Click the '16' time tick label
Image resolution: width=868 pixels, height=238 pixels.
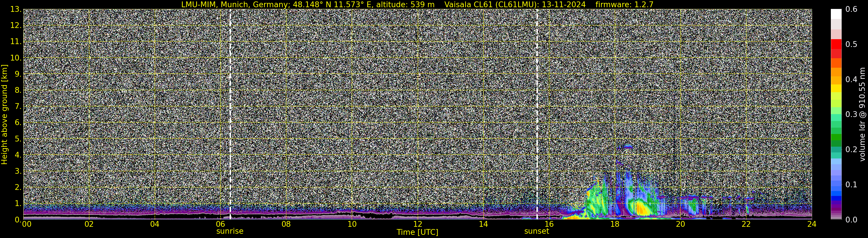point(549,224)
